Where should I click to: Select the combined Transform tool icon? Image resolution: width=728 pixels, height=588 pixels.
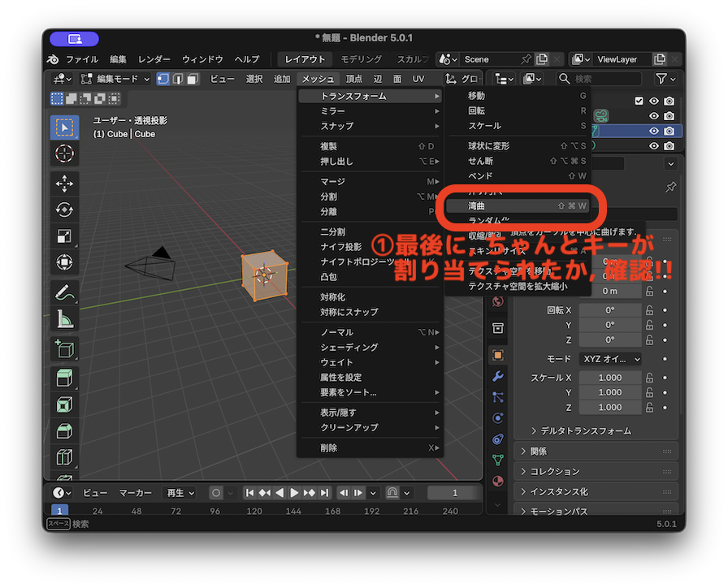coord(64,262)
